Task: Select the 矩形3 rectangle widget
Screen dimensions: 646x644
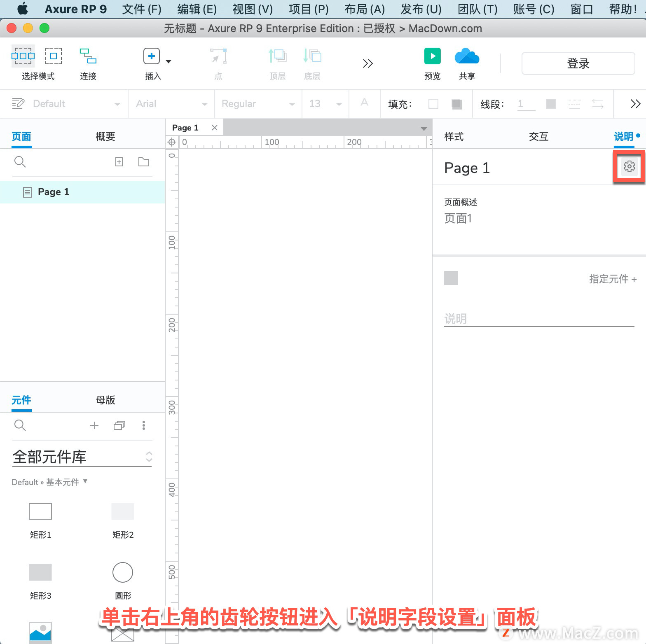Action: pyautogui.click(x=40, y=572)
